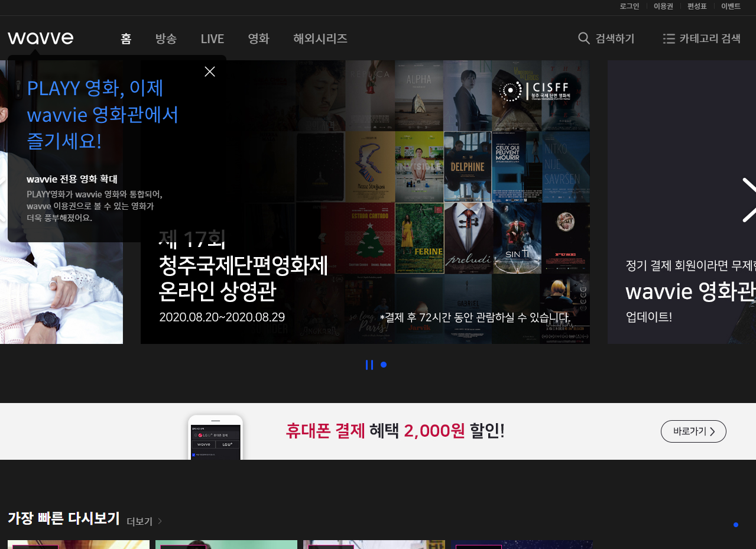The width and height of the screenshot is (756, 549).
Task: Click the blue dot near page bottom right
Action: pos(736,525)
